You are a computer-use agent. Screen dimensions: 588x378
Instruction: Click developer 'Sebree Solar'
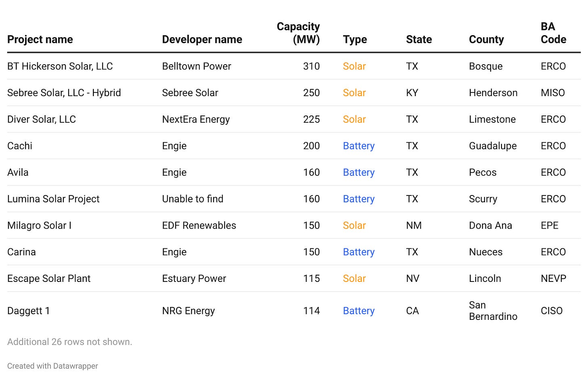pyautogui.click(x=190, y=93)
